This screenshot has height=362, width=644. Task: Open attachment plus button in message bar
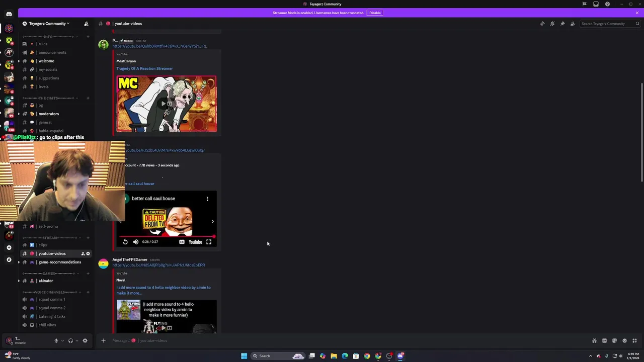point(103,340)
